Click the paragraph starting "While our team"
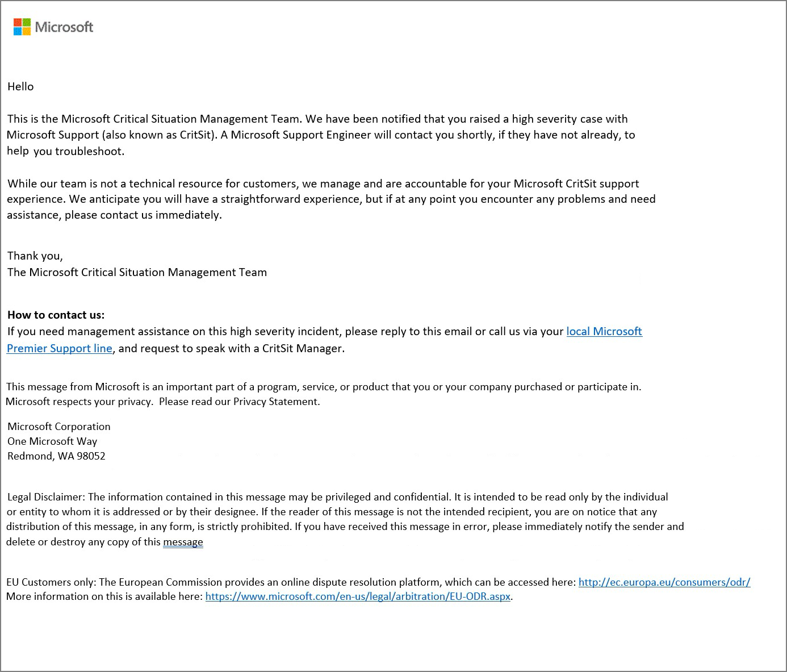 (x=323, y=199)
